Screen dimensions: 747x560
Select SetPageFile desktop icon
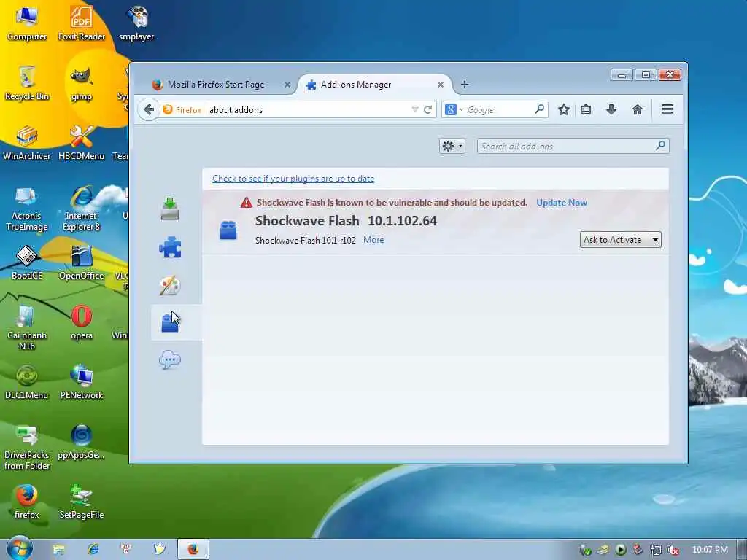tap(82, 502)
